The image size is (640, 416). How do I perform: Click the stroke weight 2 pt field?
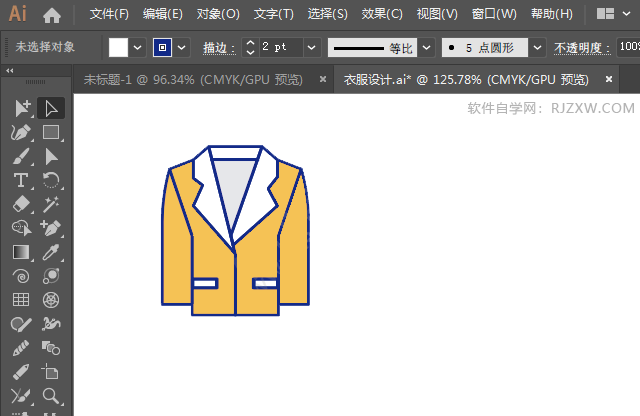click(280, 47)
